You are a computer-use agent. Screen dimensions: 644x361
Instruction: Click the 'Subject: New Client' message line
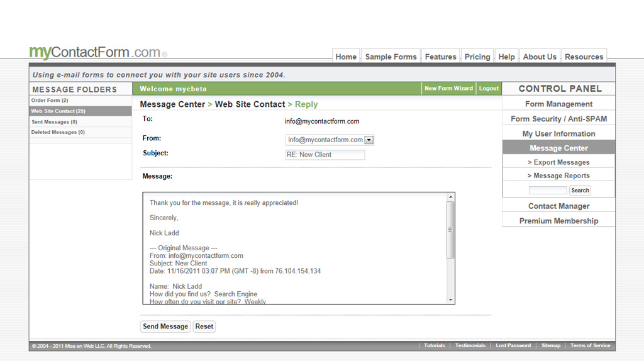click(x=178, y=264)
